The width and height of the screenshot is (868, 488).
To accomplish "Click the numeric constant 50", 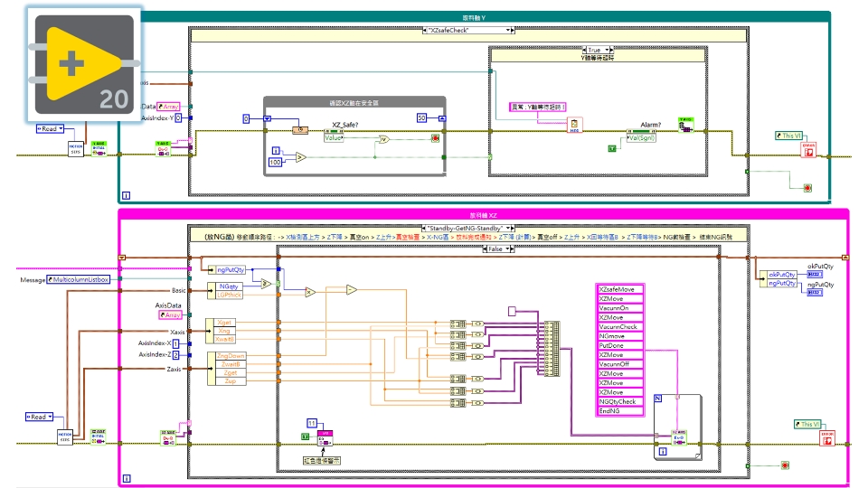I will 421,118.
